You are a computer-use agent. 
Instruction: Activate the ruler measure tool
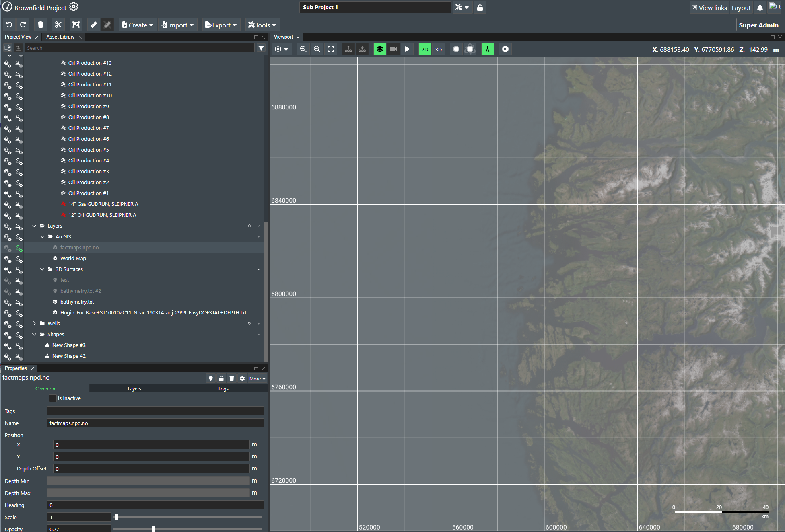[x=93, y=25]
